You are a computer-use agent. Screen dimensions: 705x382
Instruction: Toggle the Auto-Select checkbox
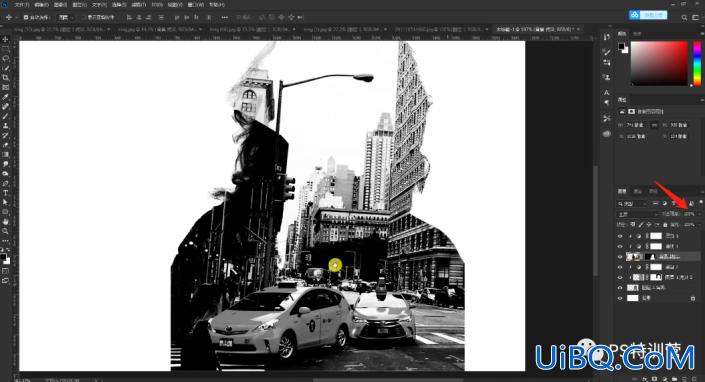coord(26,17)
